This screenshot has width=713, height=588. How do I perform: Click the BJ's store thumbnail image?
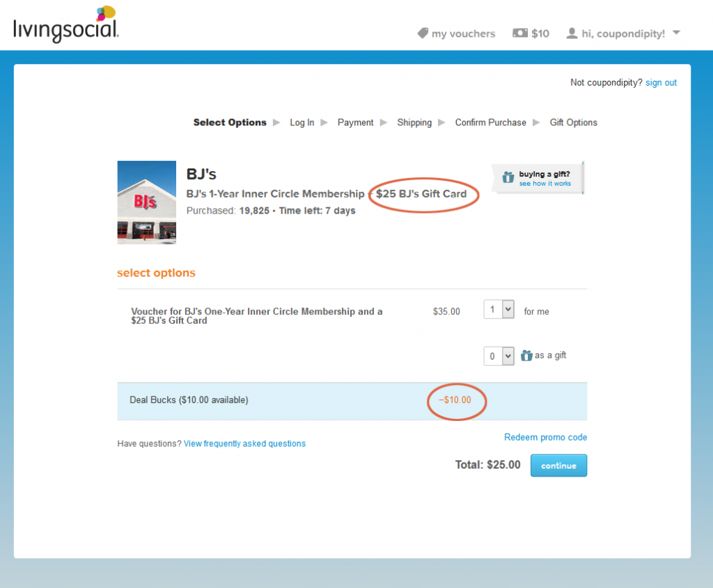[146, 202]
